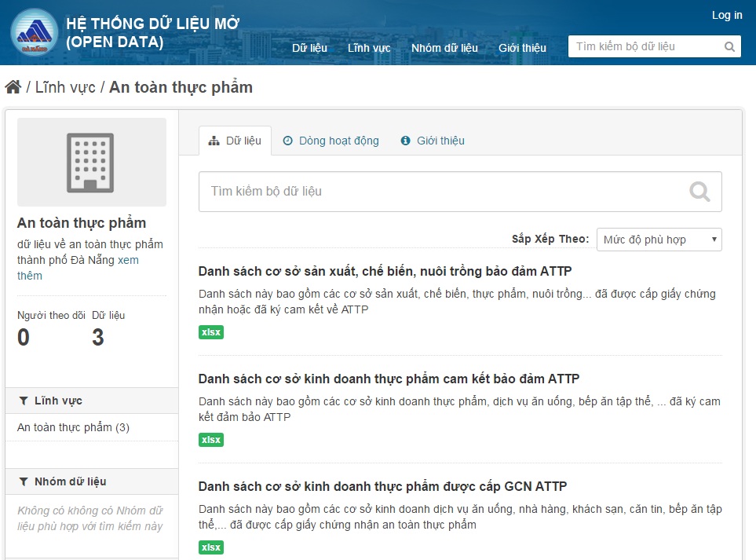Open 'Dữ liệu' in the top navigation
This screenshot has width=756, height=560.
309,48
